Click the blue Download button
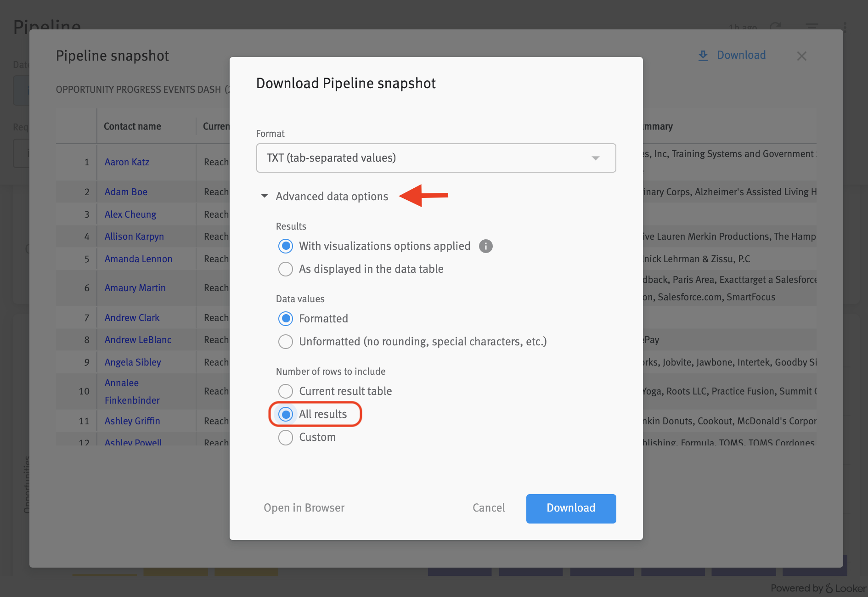The height and width of the screenshot is (597, 868). click(x=571, y=508)
